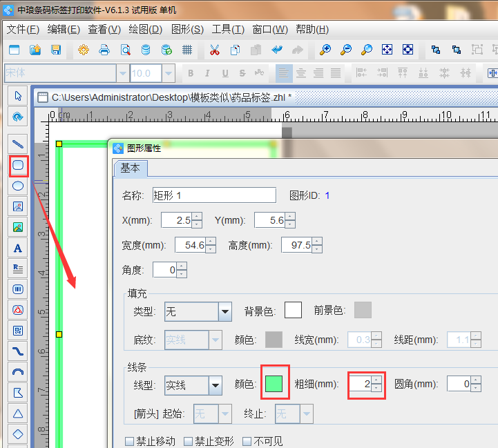Select the text tool marked A
Image resolution: width=498 pixels, height=448 pixels.
coord(18,248)
